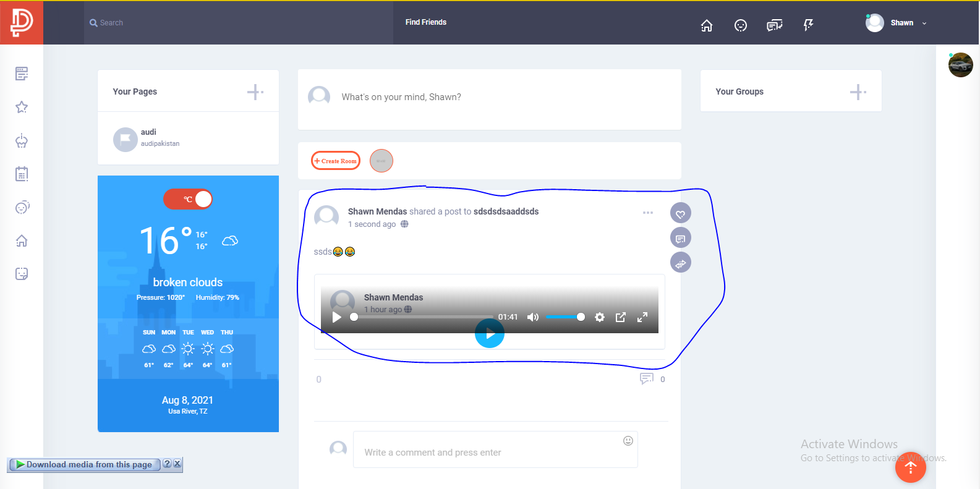This screenshot has width=980, height=489.
Task: Toggle the °C temperature unit switch
Action: (x=188, y=199)
